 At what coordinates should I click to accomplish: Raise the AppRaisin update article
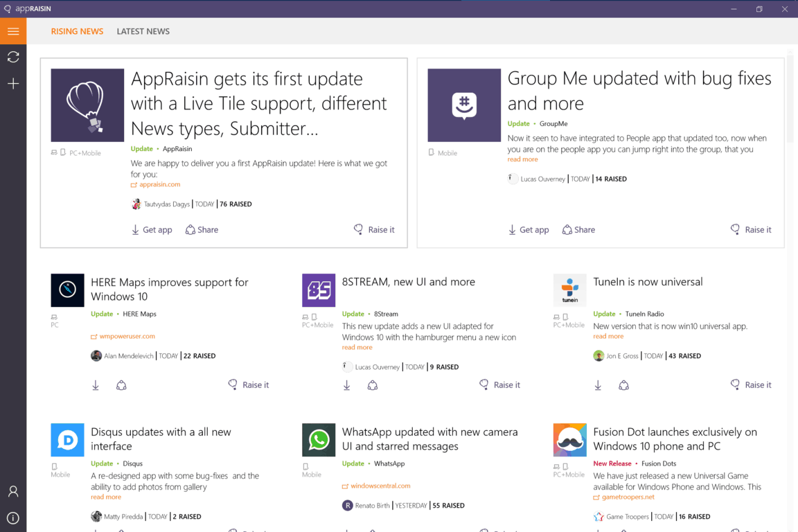(x=374, y=229)
